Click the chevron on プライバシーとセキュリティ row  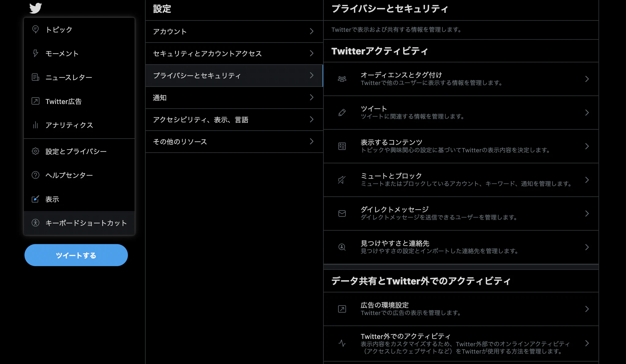[311, 75]
